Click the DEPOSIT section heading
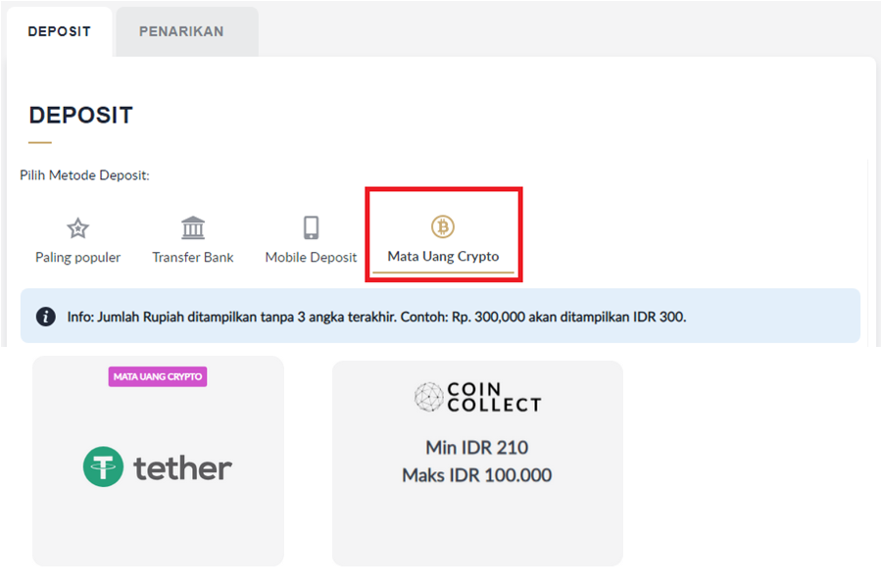Image resolution: width=881 pixels, height=588 pixels. tap(80, 115)
